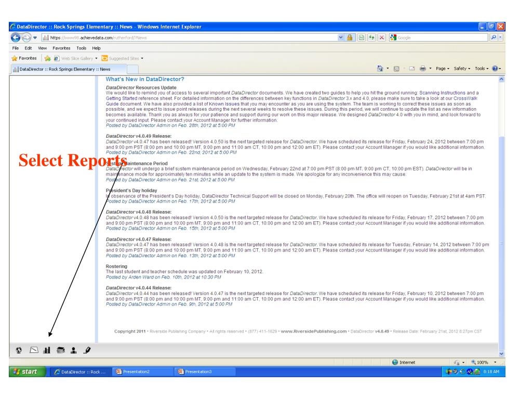Open Suggested Sites favorite
This screenshot has width=532, height=399.
pyautogui.click(x=122, y=58)
